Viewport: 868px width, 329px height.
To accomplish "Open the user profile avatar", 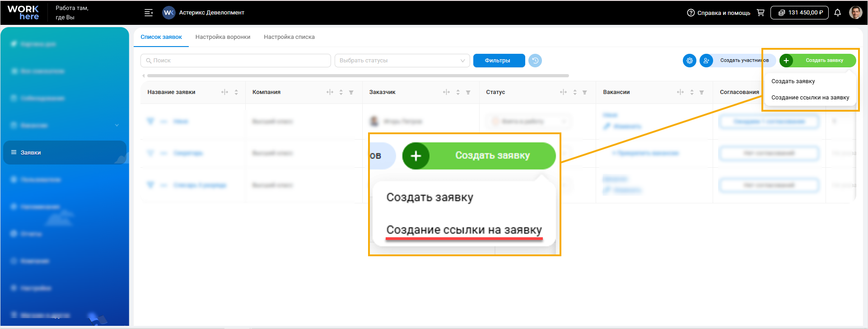I will pyautogui.click(x=856, y=13).
